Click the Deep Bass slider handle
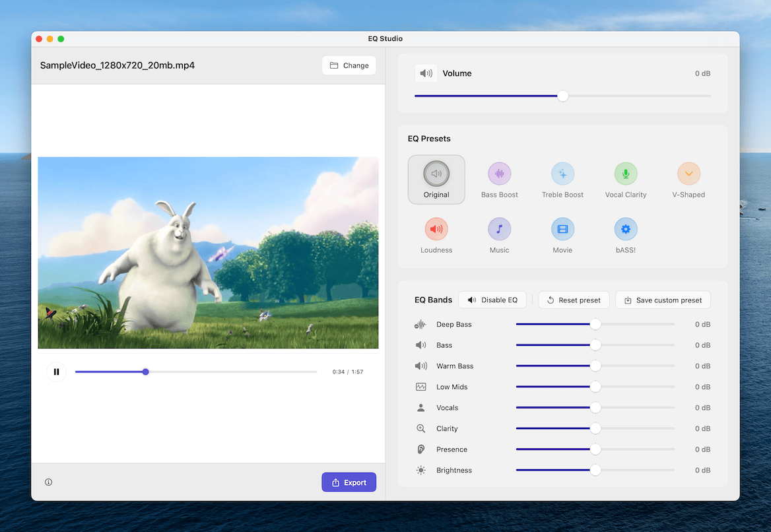771x532 pixels. [x=595, y=324]
